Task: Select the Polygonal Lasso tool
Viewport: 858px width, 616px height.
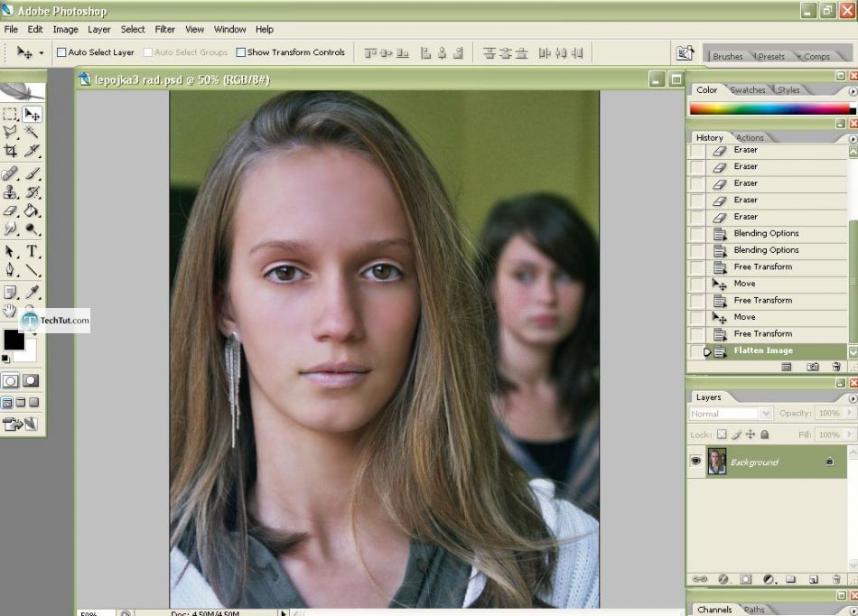Action: pos(11,132)
